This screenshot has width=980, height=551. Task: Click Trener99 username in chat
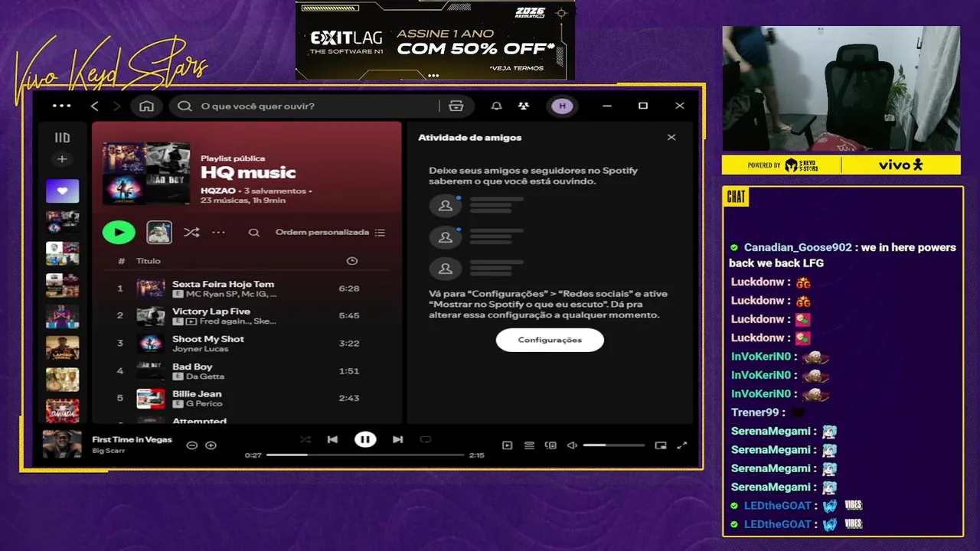point(755,412)
